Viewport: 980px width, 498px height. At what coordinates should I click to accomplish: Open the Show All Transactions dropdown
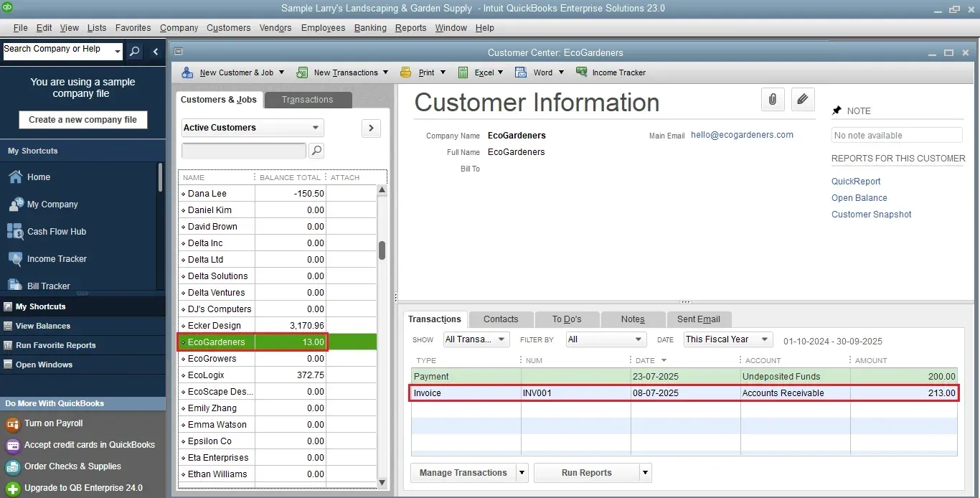pyautogui.click(x=476, y=339)
